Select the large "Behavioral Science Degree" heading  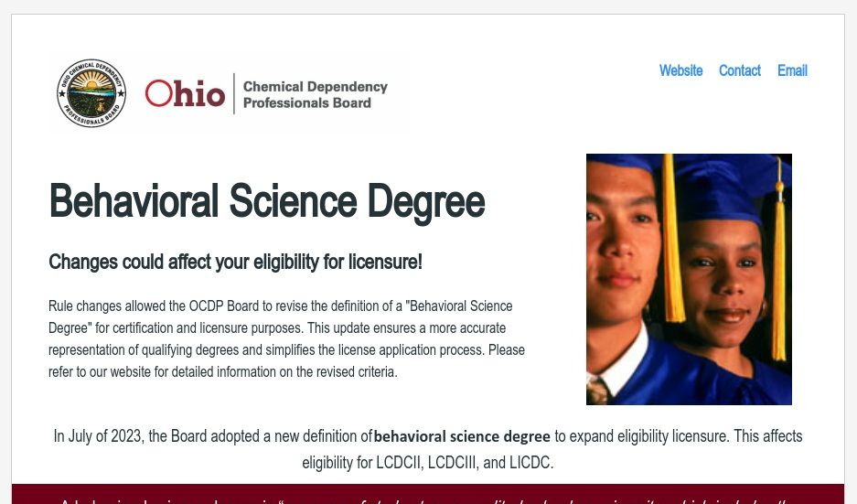pos(266,201)
